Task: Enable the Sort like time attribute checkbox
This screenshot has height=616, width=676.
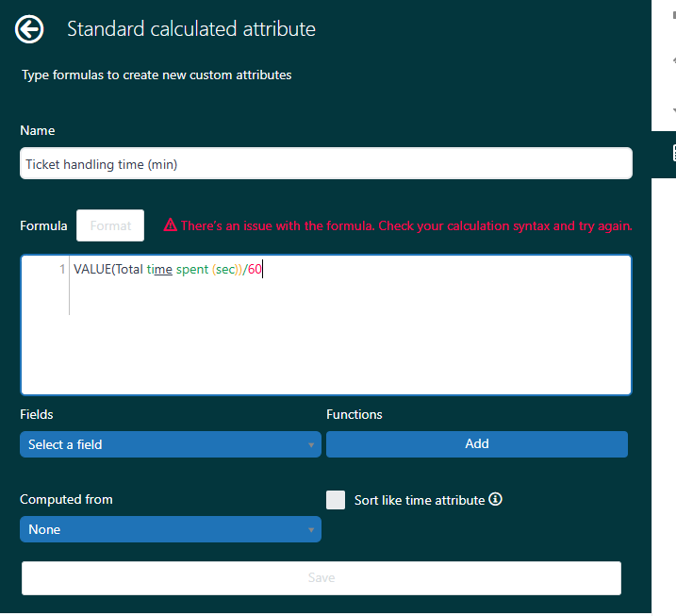Action: coord(336,500)
